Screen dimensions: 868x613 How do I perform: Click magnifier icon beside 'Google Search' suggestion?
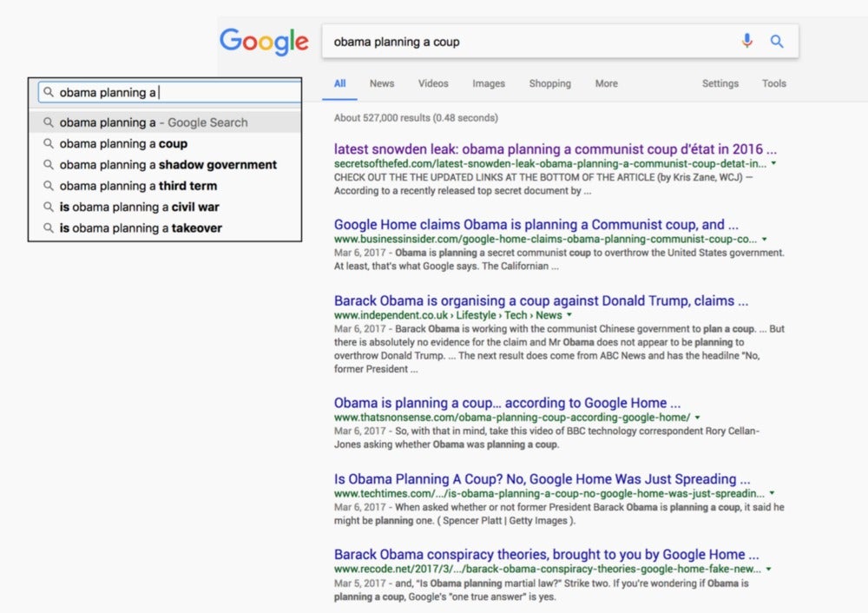point(49,122)
